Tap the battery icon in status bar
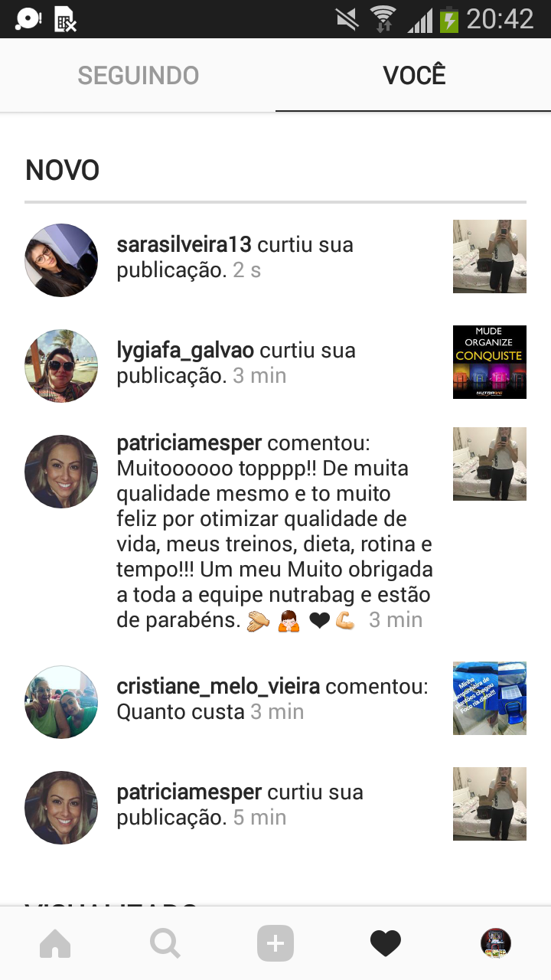The height and width of the screenshot is (980, 551). [x=448, y=19]
